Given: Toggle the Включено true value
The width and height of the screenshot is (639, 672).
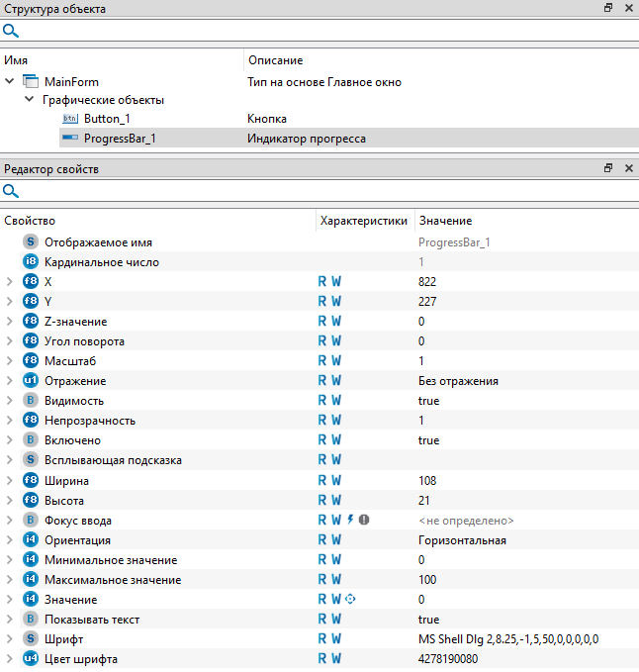Looking at the screenshot, I should 428,440.
